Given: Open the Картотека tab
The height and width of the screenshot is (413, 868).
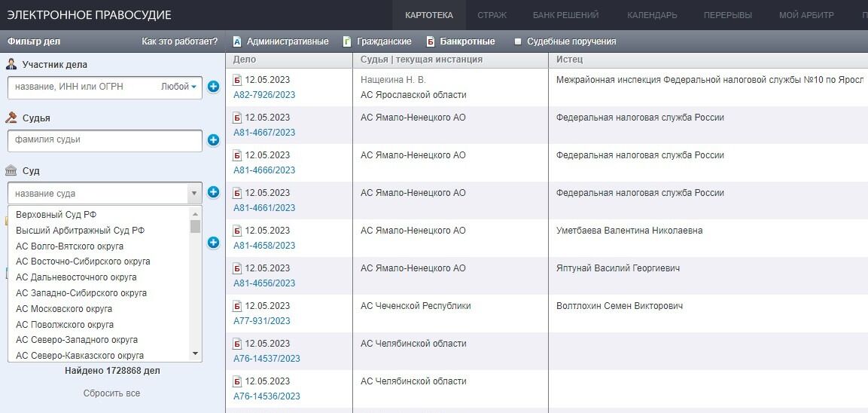Looking at the screenshot, I should point(429,15).
